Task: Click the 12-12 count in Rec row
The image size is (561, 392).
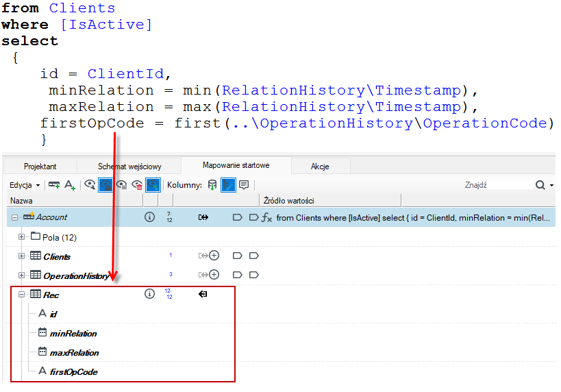Action: [x=169, y=294]
